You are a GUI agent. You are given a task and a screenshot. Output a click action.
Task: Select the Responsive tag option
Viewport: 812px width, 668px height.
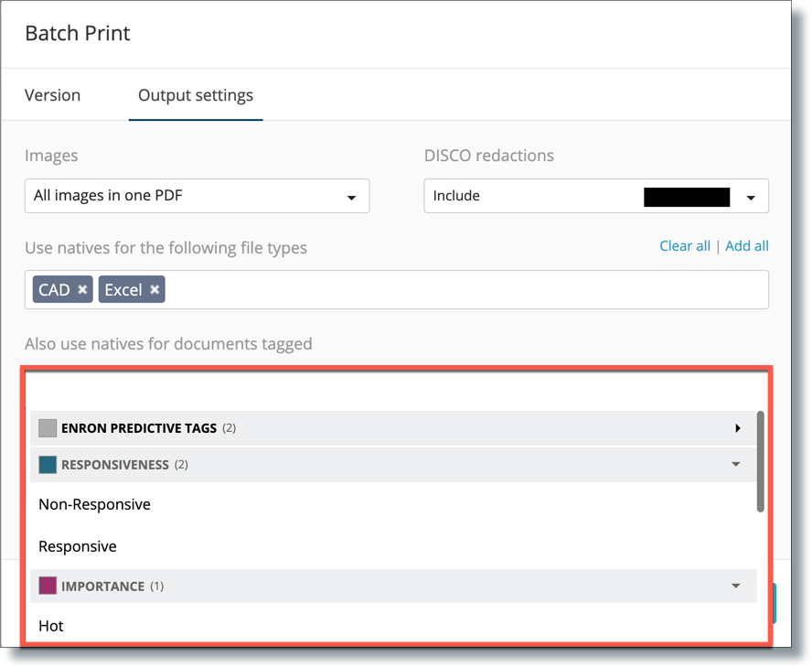click(78, 546)
